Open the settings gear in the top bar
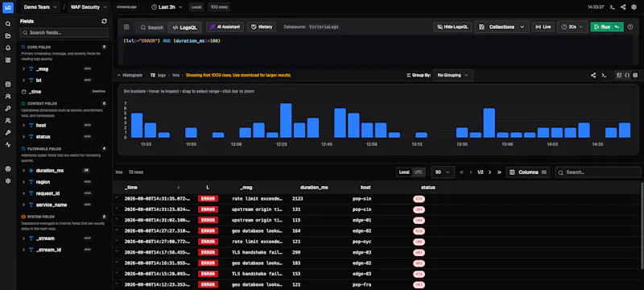Image resolution: width=644 pixels, height=290 pixels. point(634,7)
